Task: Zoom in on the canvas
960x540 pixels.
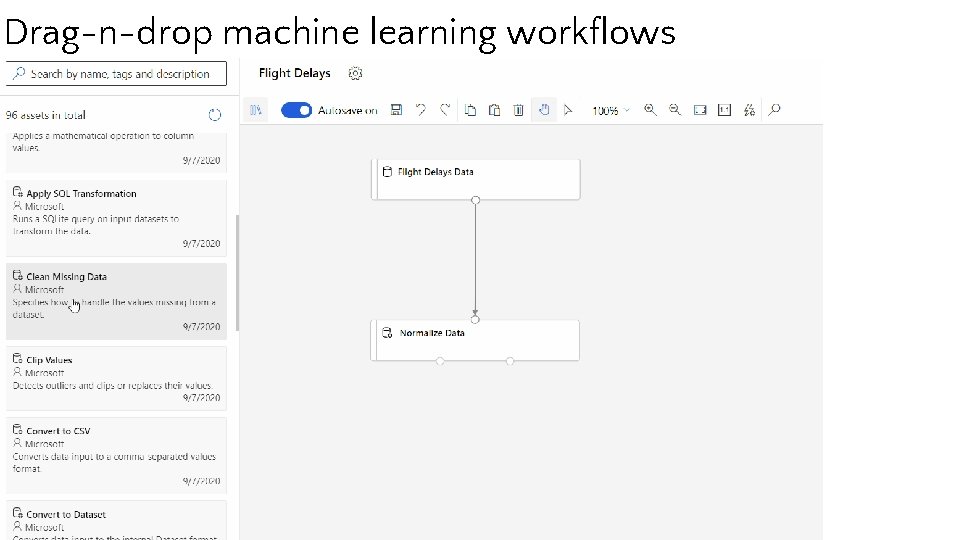Action: pyautogui.click(x=650, y=110)
